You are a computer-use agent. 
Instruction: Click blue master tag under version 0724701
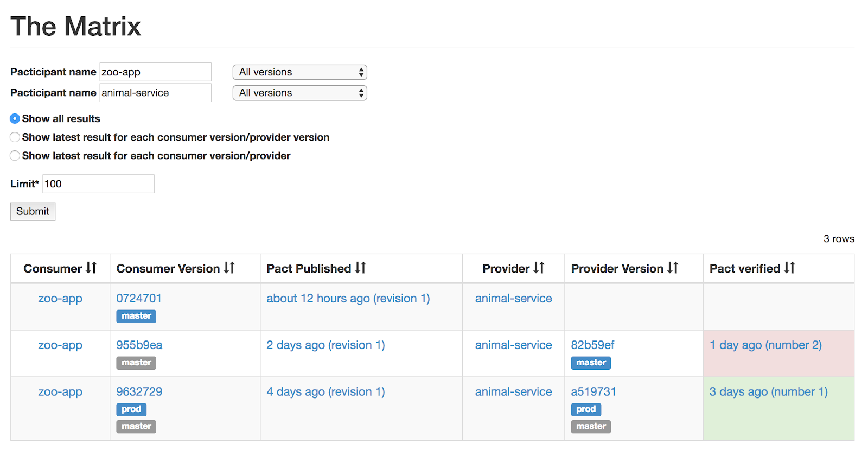pyautogui.click(x=136, y=316)
